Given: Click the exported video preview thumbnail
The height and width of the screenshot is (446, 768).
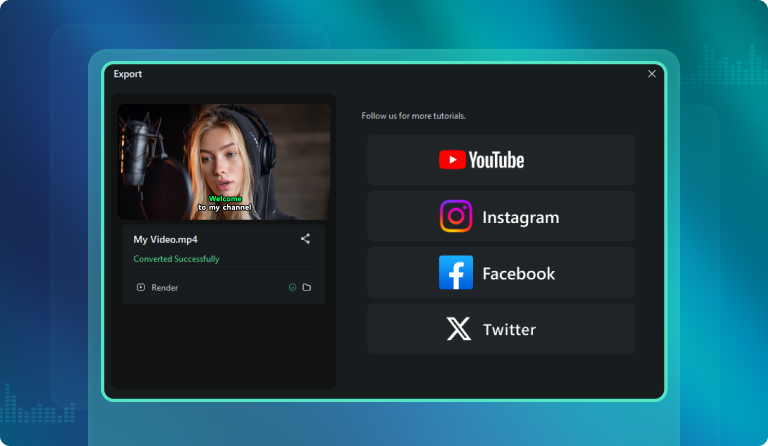Looking at the screenshot, I should click(x=224, y=162).
